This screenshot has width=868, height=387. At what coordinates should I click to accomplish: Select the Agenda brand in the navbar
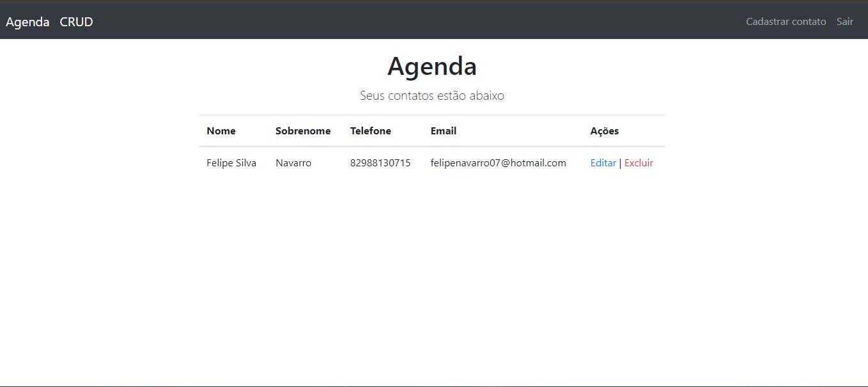click(27, 21)
